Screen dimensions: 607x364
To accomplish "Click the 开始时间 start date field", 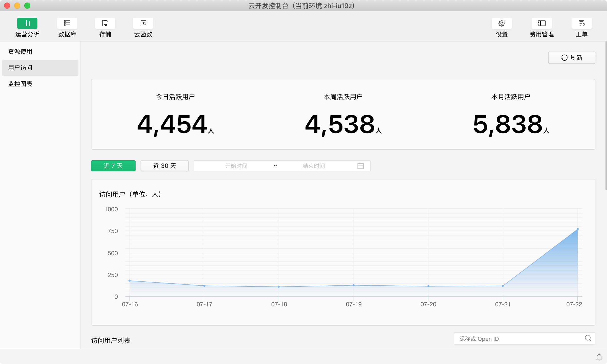I will pos(236,166).
